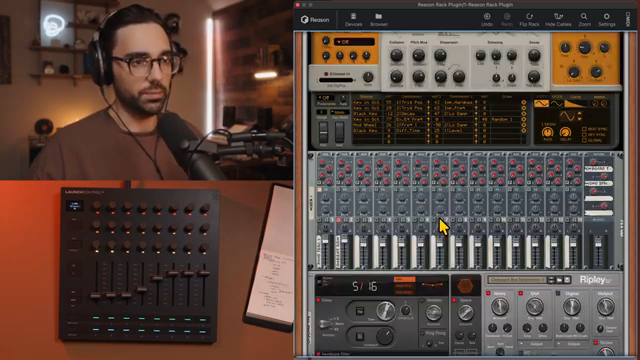
Task: Click mixer channel 7 pan knob
Action: (440, 229)
